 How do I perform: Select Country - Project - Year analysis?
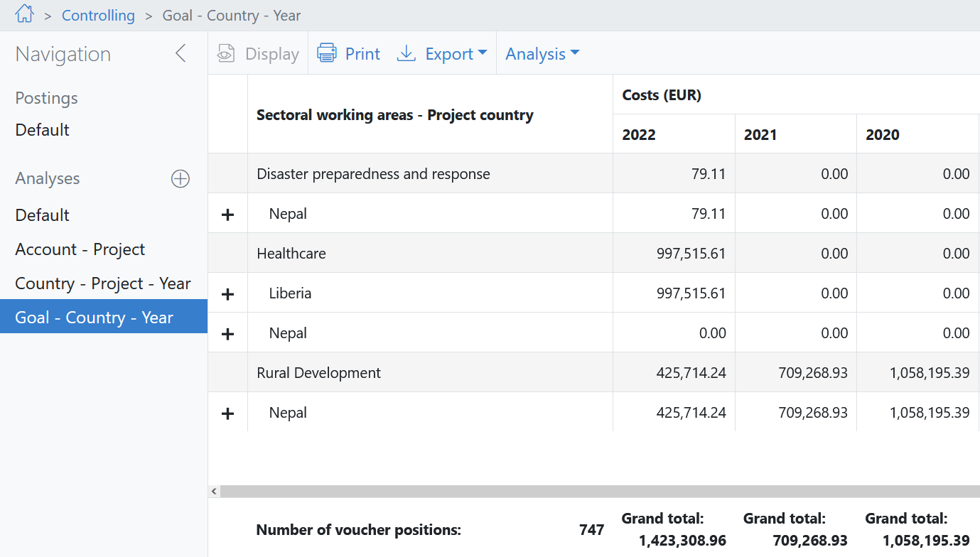(103, 283)
